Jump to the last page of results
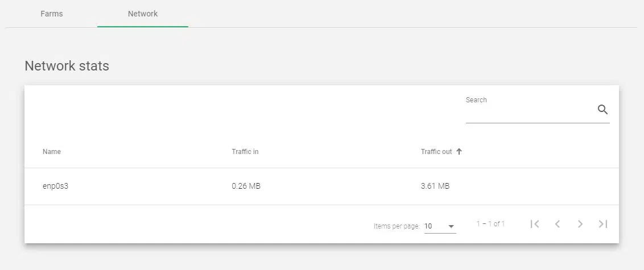 (x=603, y=224)
